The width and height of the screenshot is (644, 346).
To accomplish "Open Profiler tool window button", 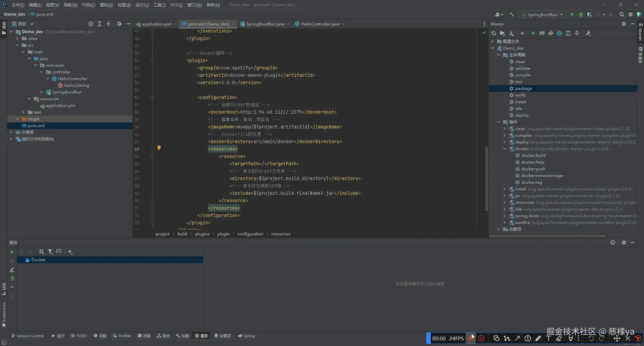I will [122, 336].
